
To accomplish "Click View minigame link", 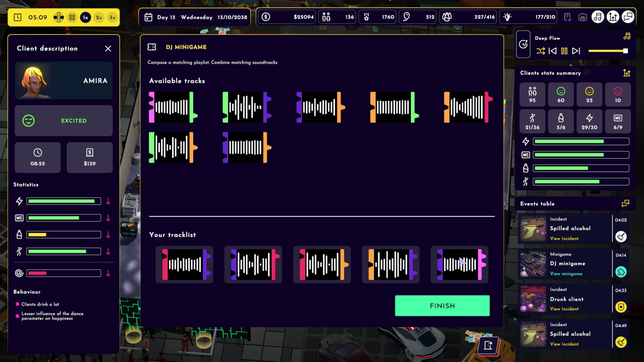I will (566, 274).
